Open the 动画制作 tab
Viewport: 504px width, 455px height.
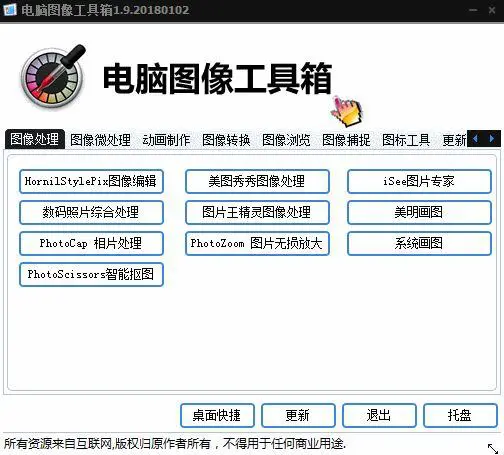click(x=166, y=140)
